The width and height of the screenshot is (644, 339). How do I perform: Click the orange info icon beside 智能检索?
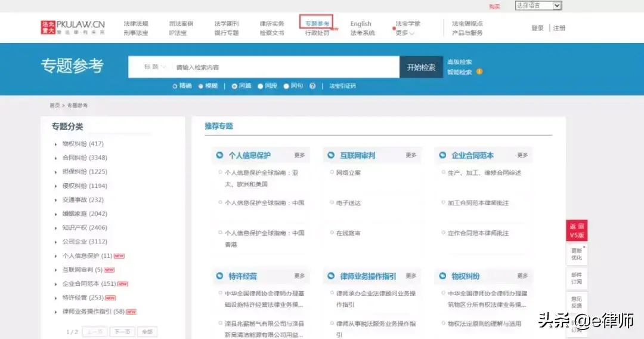479,72
